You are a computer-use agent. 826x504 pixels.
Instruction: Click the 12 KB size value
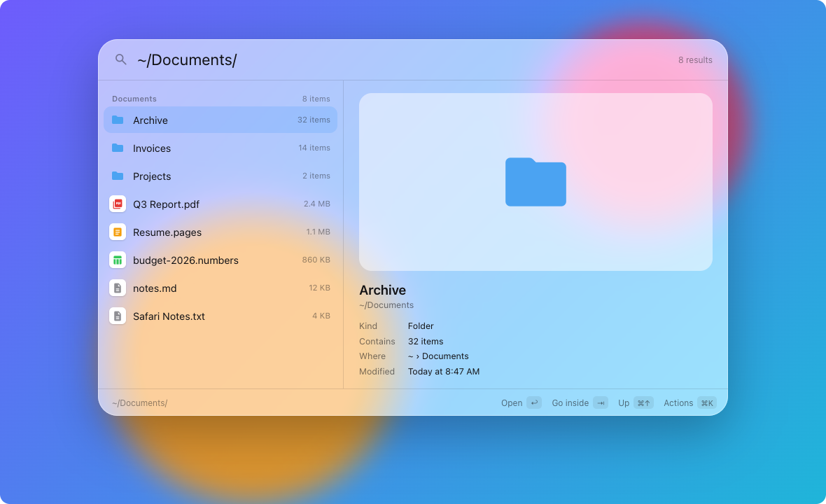click(319, 288)
